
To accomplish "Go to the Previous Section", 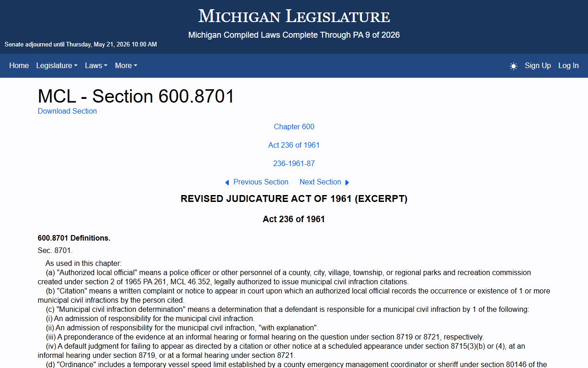I will (x=261, y=182).
